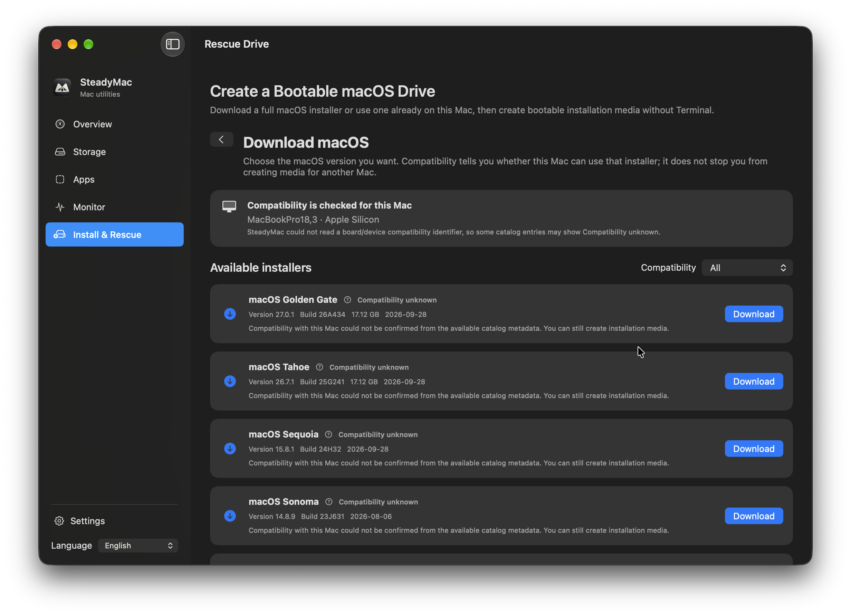Viewport: 851px width, 616px height.
Task: Click the Install & Rescue drive icon
Action: pos(60,235)
